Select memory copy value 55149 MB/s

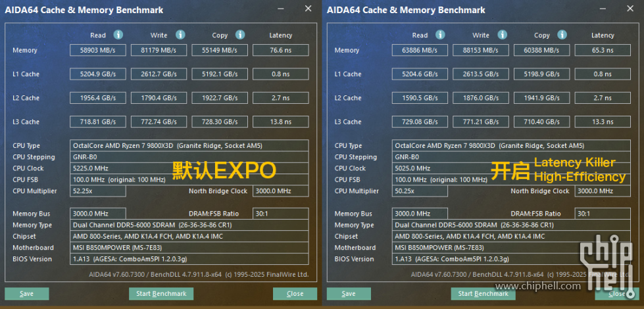(220, 51)
